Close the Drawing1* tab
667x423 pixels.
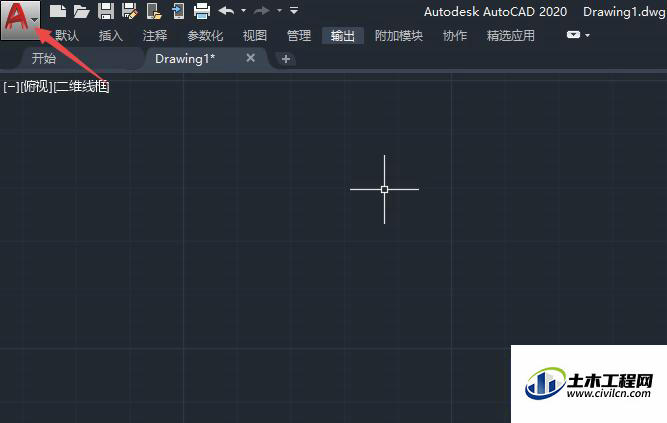tap(251, 58)
